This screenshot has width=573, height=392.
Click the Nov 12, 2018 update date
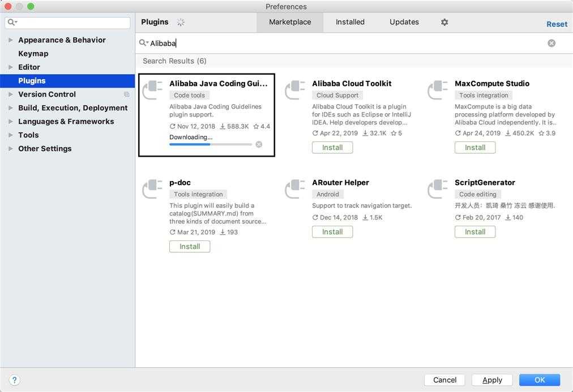pyautogui.click(x=192, y=126)
